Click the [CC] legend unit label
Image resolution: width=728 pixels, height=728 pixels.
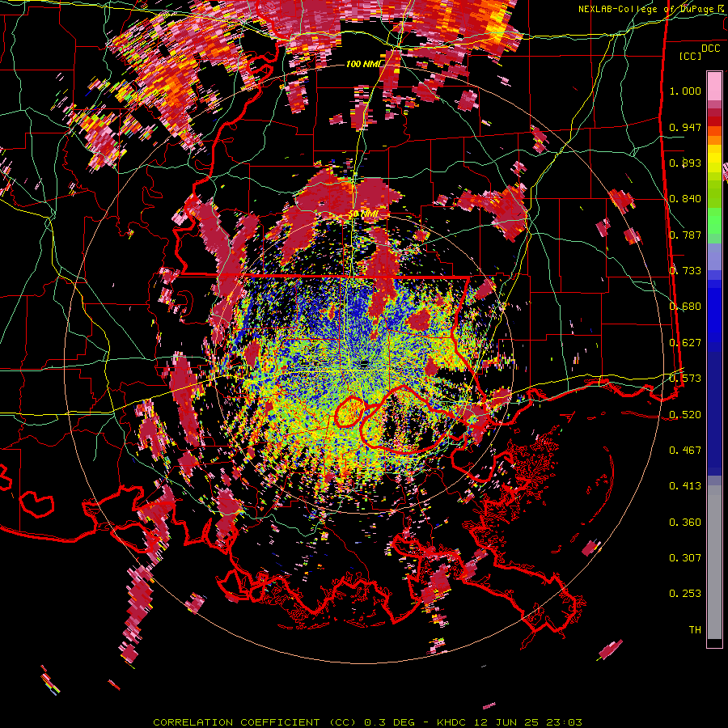691,56
